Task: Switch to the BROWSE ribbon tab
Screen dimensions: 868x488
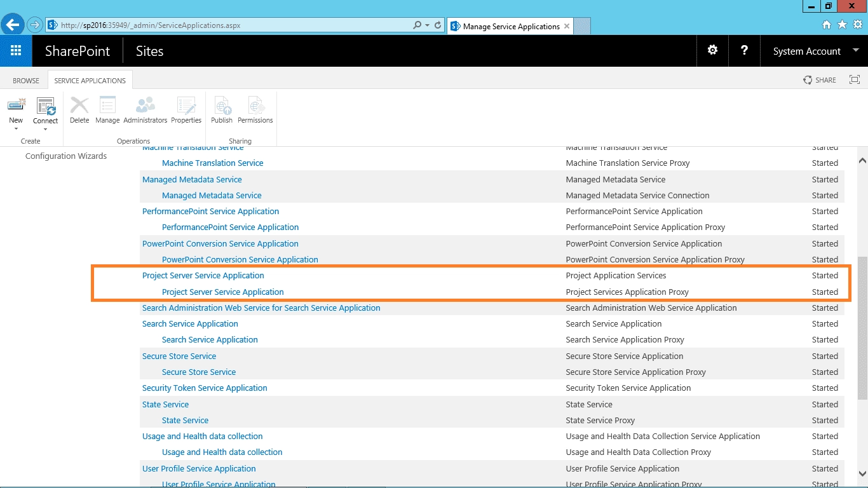Action: pos(26,81)
